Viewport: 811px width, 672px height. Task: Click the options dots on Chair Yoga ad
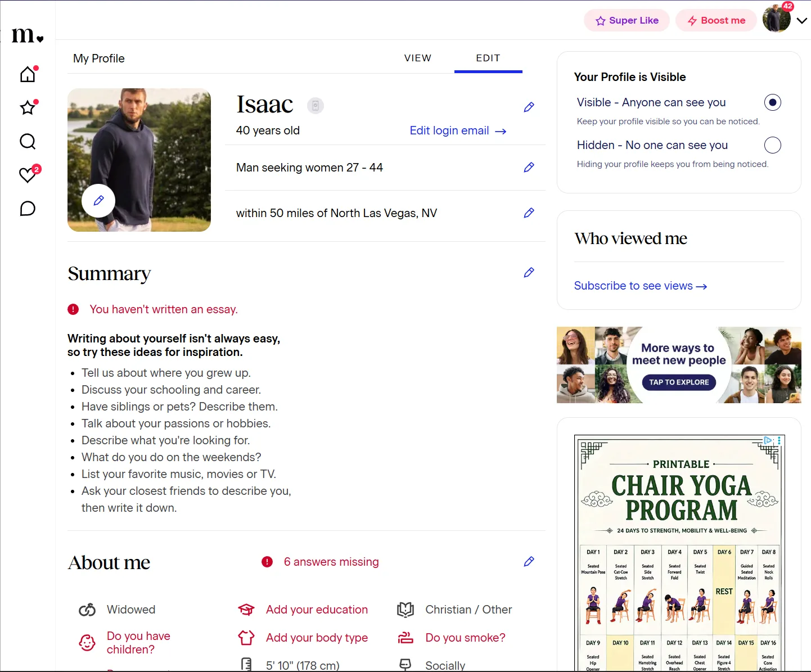[x=779, y=440]
